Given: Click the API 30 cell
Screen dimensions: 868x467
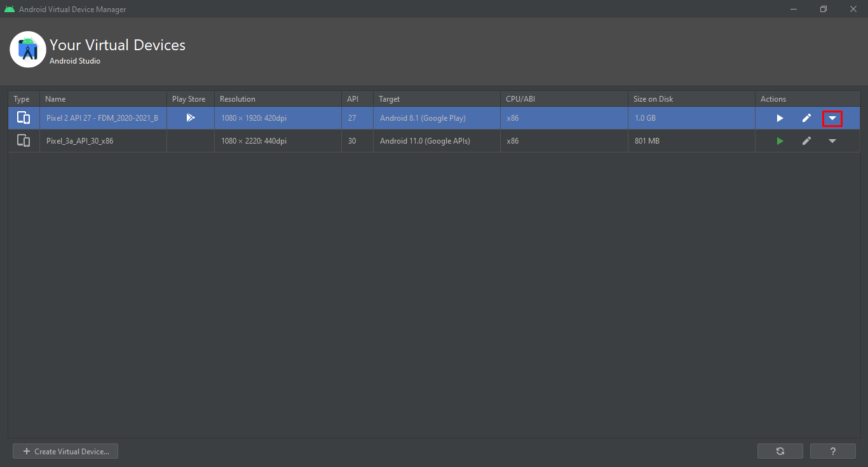Looking at the screenshot, I should click(357, 141).
